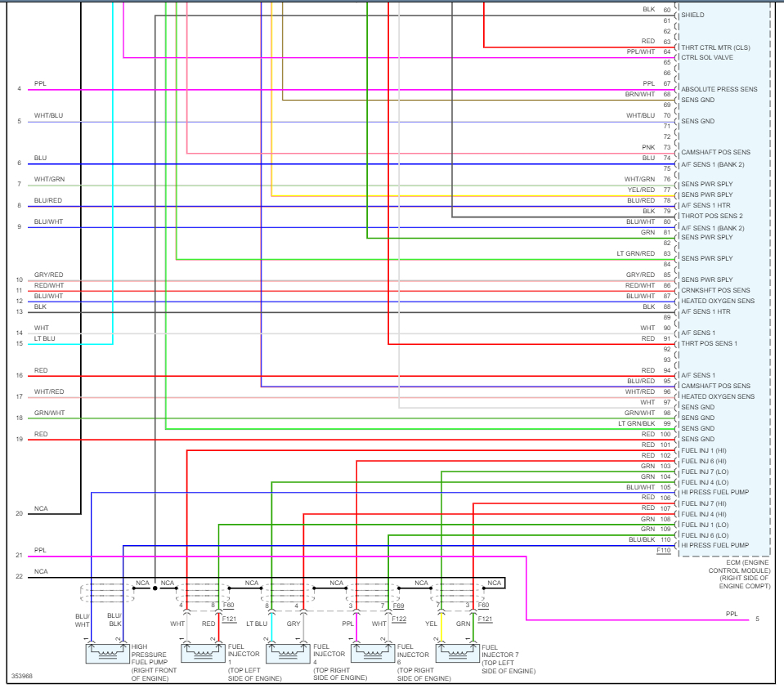The image size is (784, 693).
Task: Click the high pressure fuel pump symbol
Action: pyautogui.click(x=107, y=653)
